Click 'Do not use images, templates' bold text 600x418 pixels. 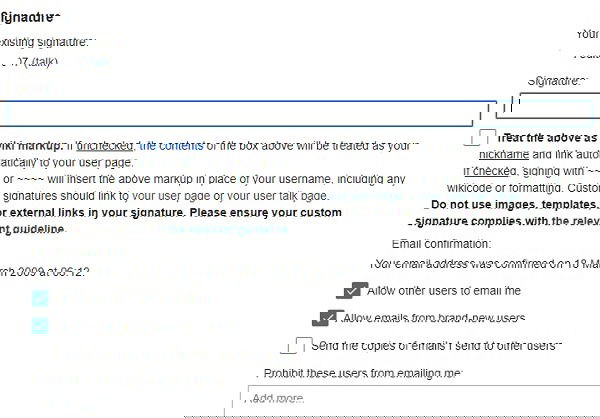coord(515,205)
